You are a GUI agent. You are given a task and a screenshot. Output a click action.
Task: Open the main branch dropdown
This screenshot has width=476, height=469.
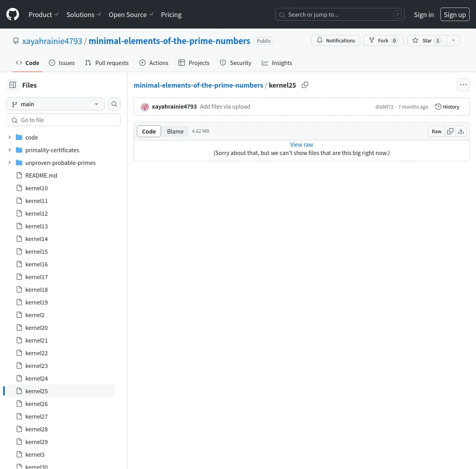tap(56, 104)
